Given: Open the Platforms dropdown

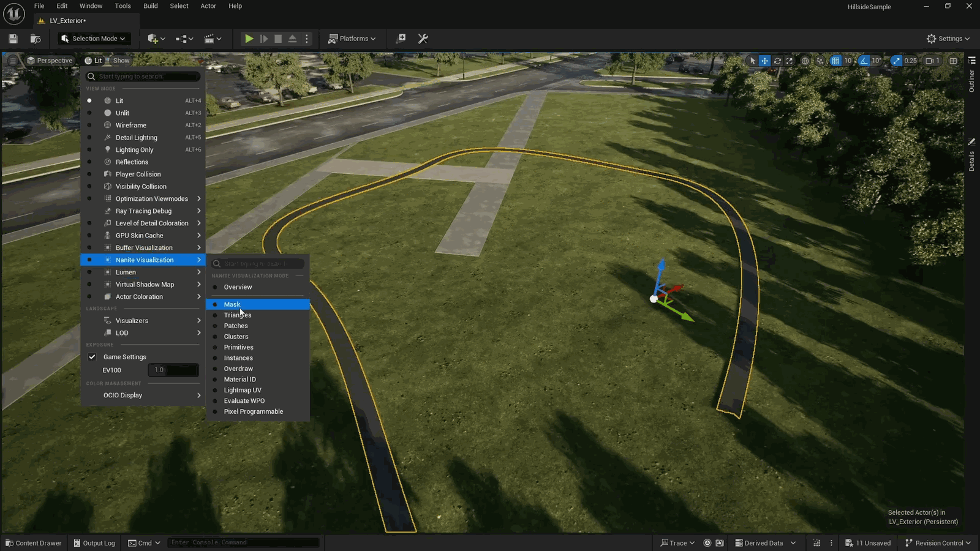Looking at the screenshot, I should [x=352, y=39].
